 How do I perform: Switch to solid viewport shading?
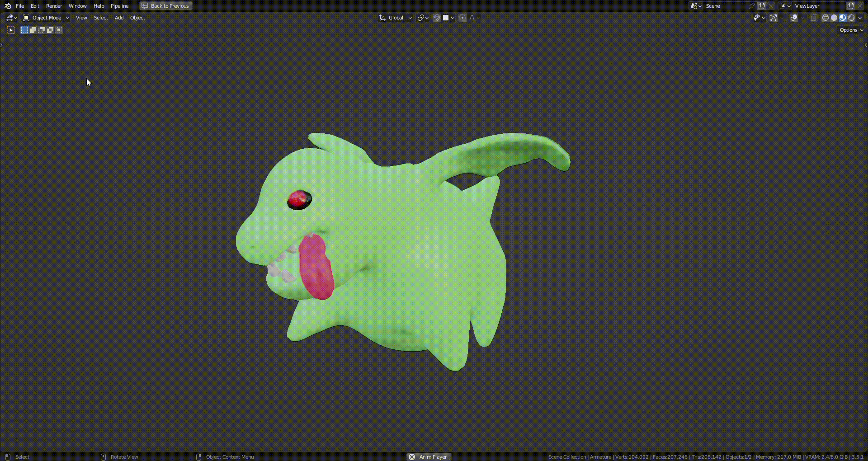pyautogui.click(x=834, y=18)
